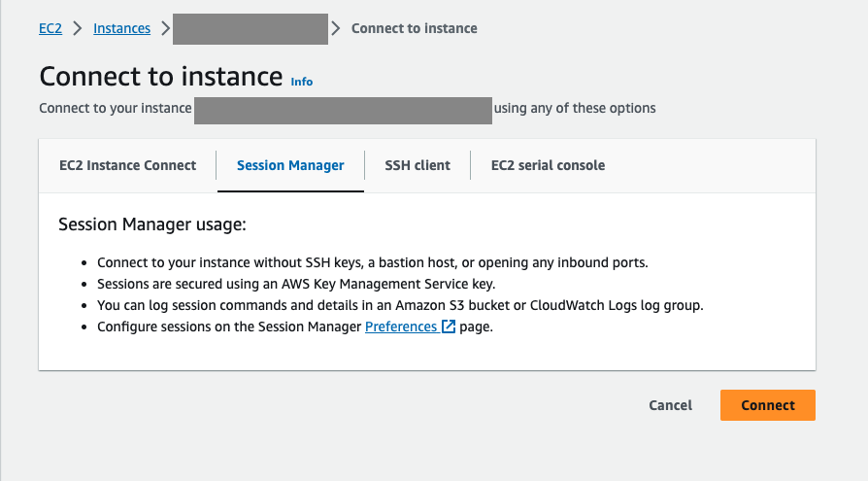Click the chevron before 'Connect to instance' breadcrumb
This screenshot has height=481, width=868.
tap(336, 28)
